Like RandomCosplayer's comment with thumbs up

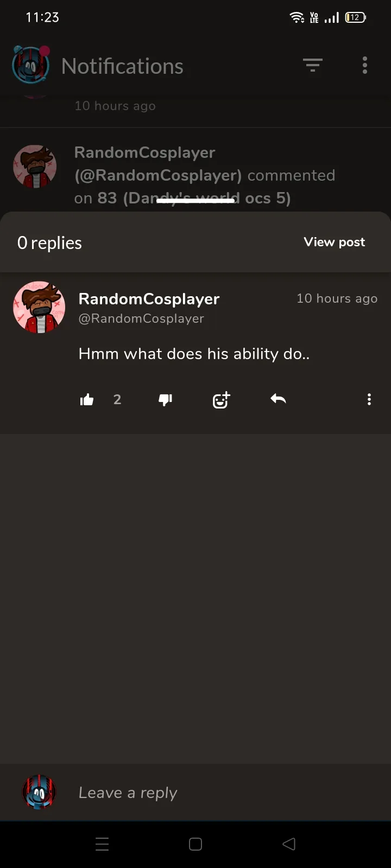click(x=87, y=400)
